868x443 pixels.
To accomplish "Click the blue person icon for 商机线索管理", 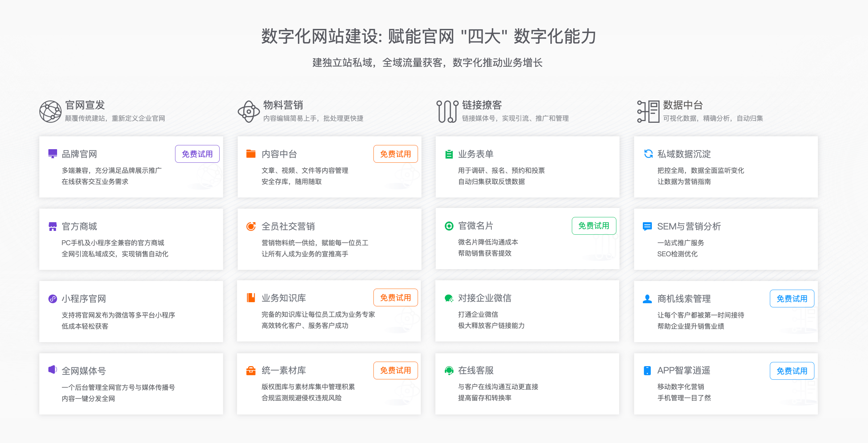I will pyautogui.click(x=647, y=299).
